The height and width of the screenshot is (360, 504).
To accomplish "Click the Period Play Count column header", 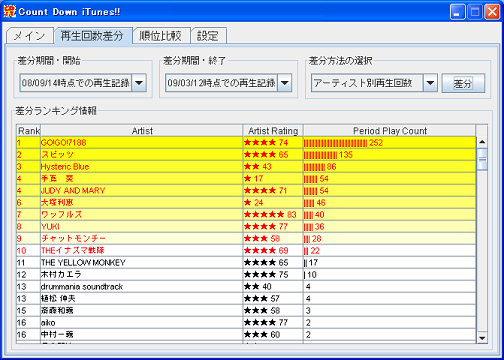I will (x=389, y=131).
